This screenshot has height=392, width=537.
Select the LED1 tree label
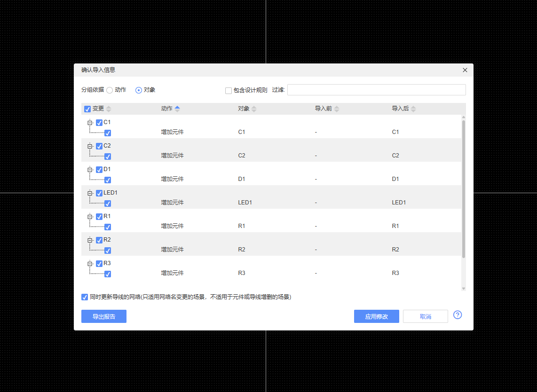click(111, 193)
